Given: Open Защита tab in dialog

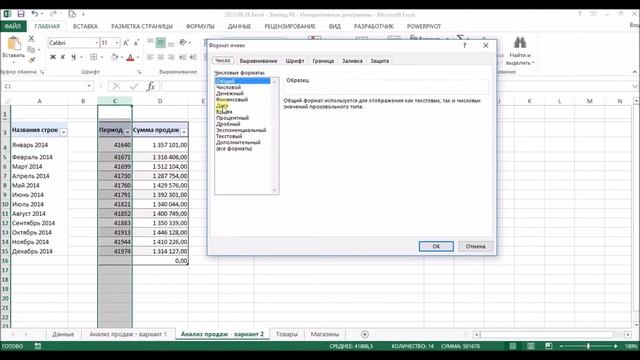Looking at the screenshot, I should tap(380, 61).
